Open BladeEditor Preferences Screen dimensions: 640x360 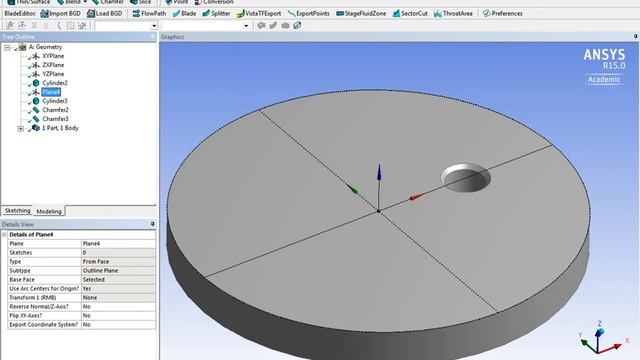[502, 13]
